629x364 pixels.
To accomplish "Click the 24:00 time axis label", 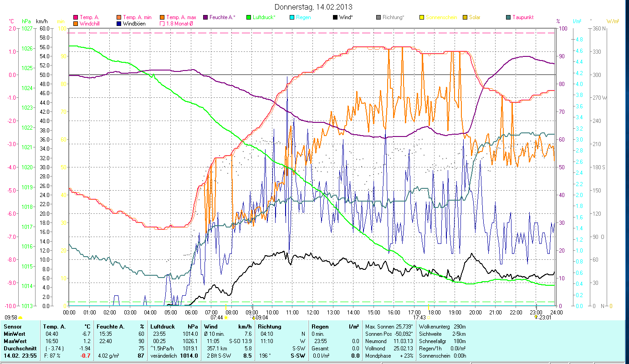I will click(556, 313).
